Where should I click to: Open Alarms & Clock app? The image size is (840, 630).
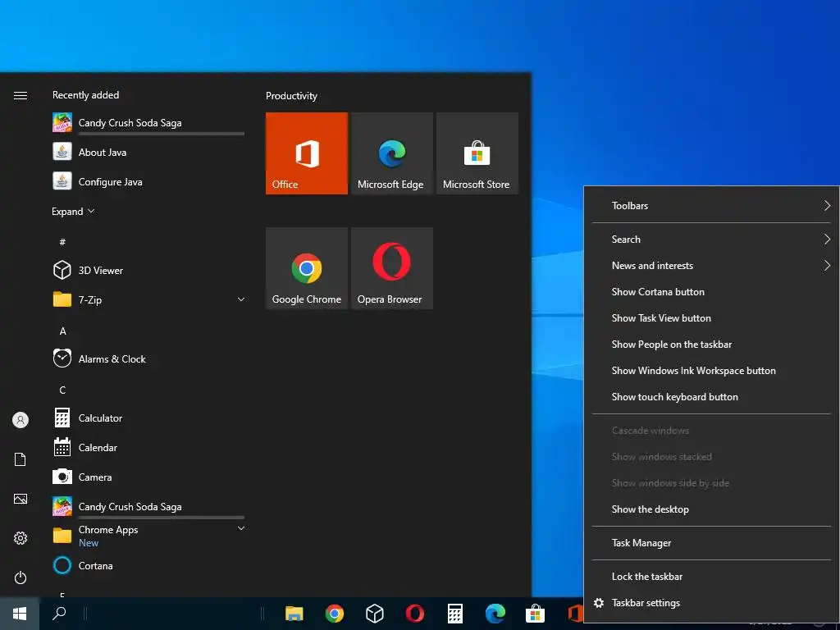(148, 359)
